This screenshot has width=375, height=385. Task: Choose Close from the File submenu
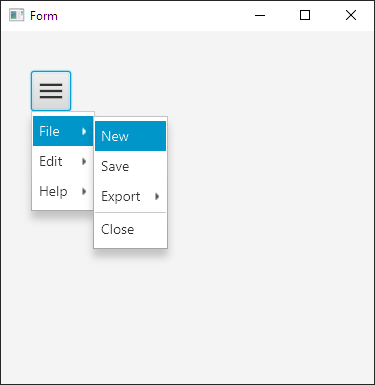tap(130, 229)
